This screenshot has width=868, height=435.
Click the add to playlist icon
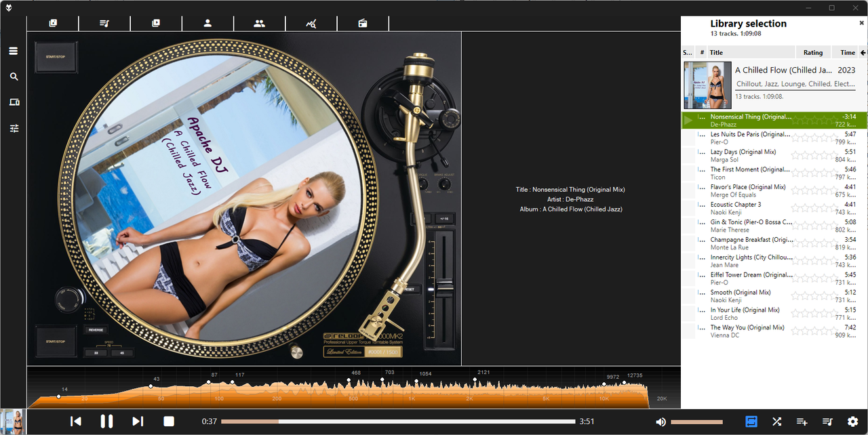click(x=802, y=421)
